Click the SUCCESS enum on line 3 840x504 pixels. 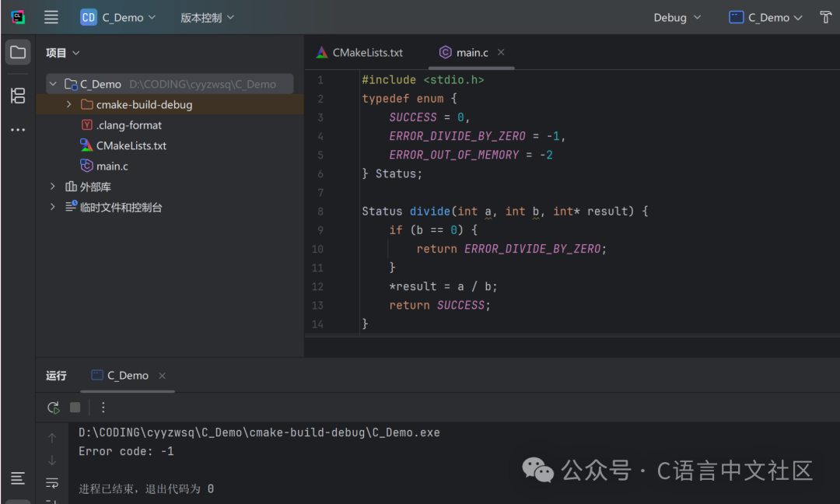pos(413,117)
